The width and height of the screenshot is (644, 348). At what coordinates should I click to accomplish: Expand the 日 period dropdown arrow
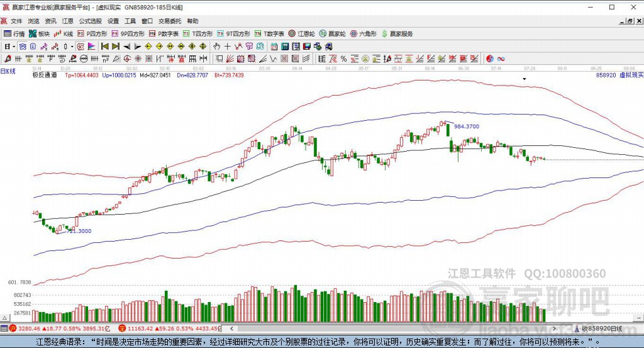pyautogui.click(x=14, y=46)
